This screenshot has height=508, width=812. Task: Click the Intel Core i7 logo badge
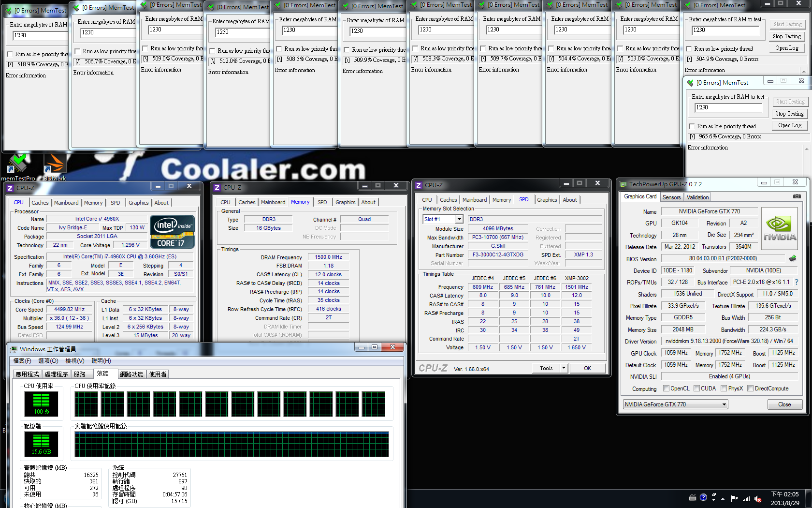click(x=173, y=232)
